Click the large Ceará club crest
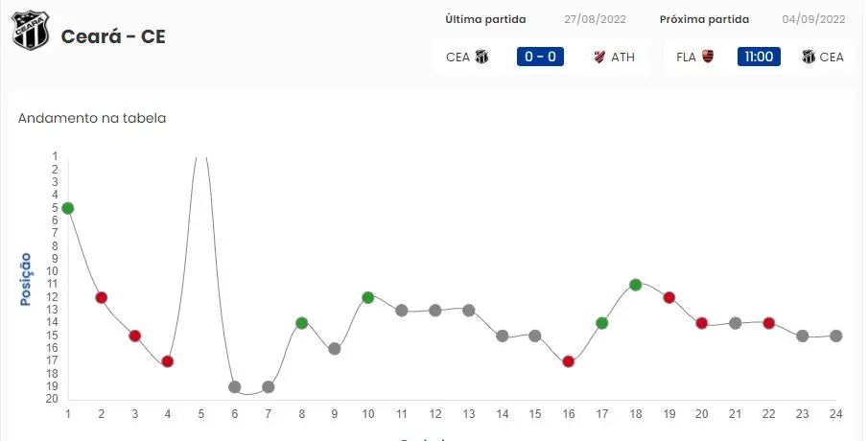 (x=30, y=31)
